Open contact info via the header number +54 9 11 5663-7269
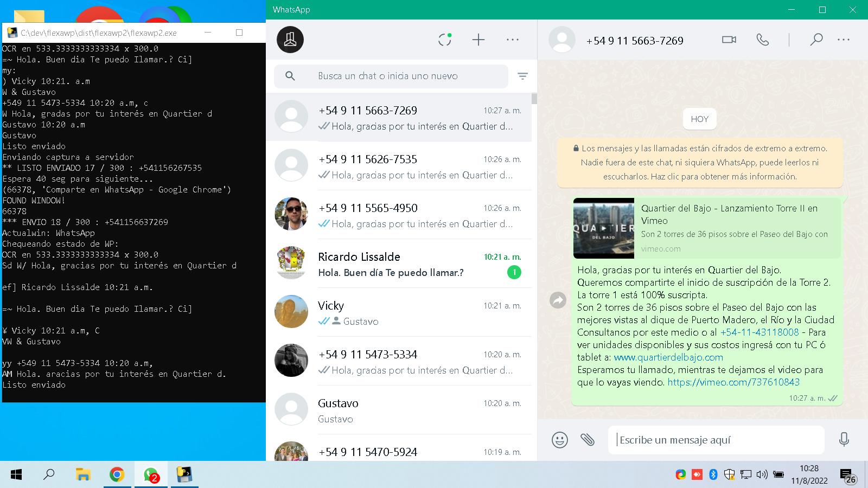The height and width of the screenshot is (488, 868). (635, 41)
